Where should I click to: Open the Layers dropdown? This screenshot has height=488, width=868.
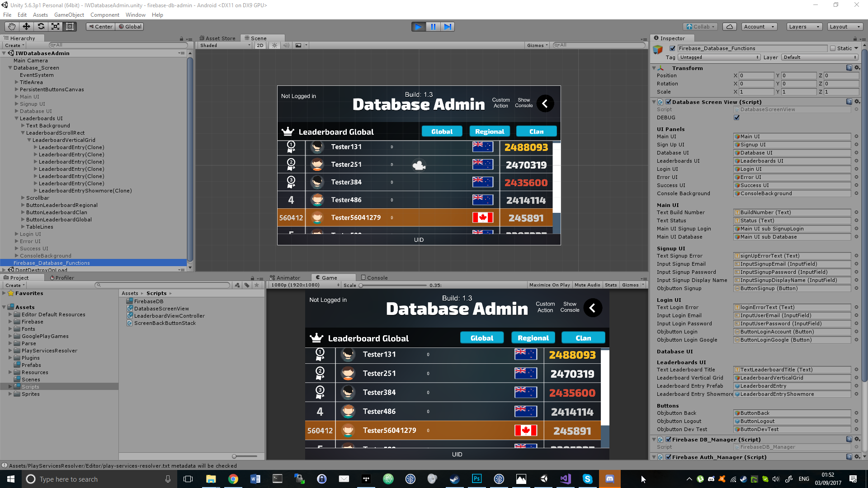[804, 27]
